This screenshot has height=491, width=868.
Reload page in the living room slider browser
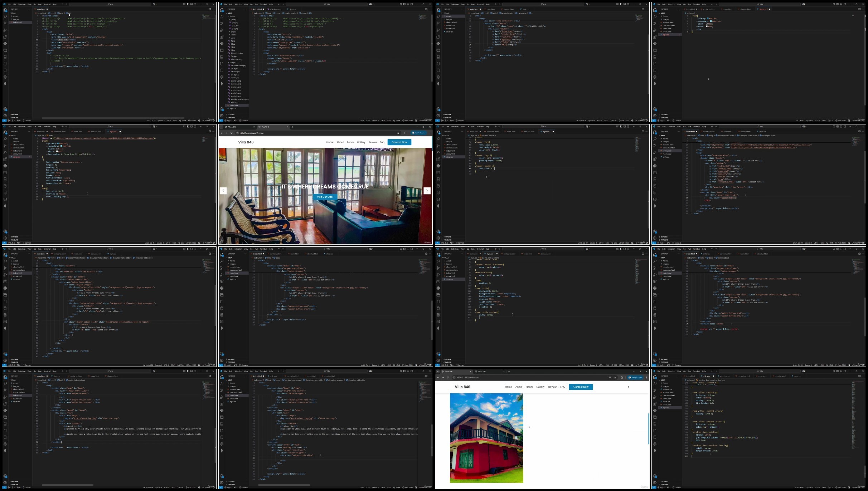(232, 133)
